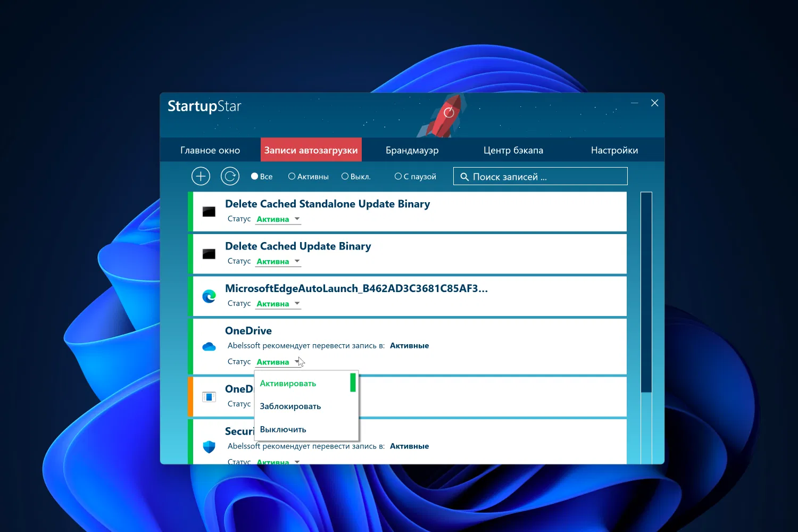Go to the 'Брандмауэр' tab
Screen dimensions: 798x532
pos(412,150)
